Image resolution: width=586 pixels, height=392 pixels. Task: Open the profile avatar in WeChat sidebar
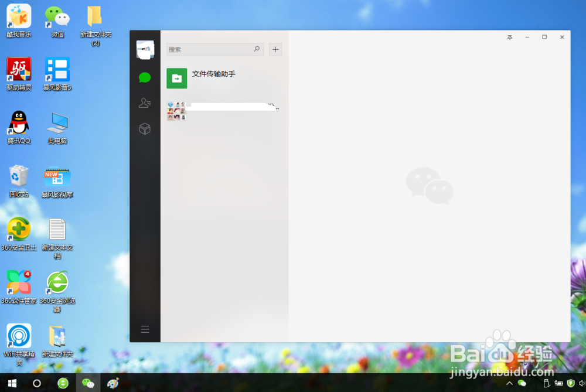(x=145, y=50)
